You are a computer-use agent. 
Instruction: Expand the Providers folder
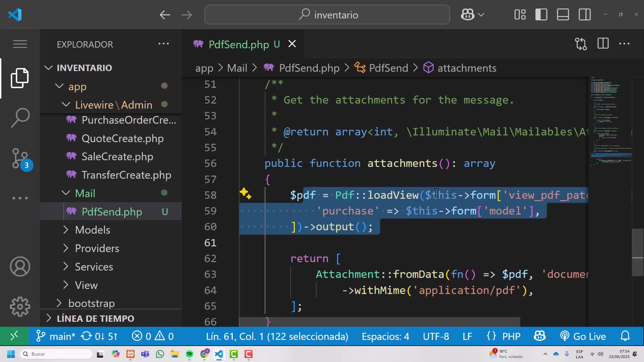point(111,248)
